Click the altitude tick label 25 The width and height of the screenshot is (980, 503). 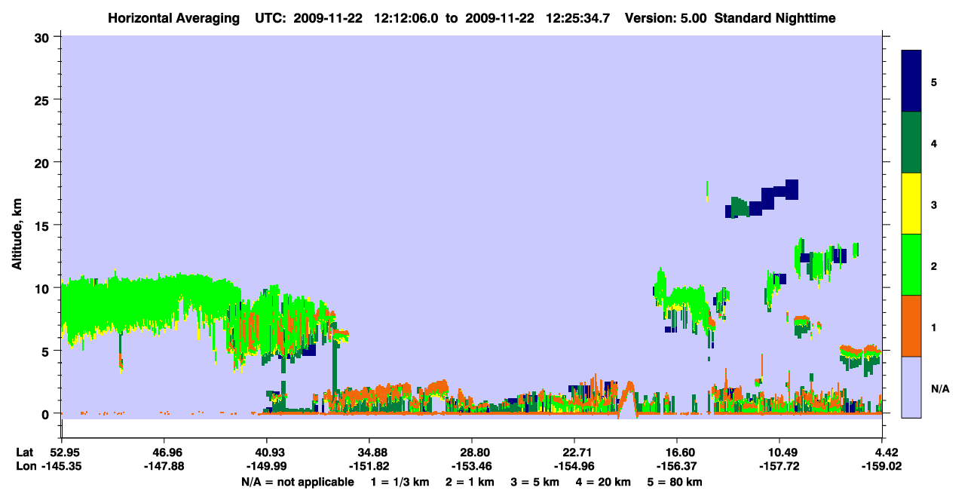(x=43, y=100)
